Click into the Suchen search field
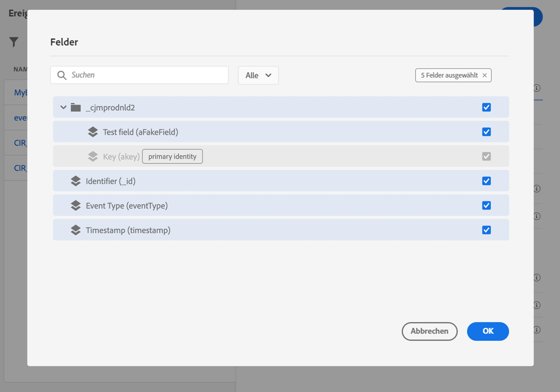Screen dimensions: 560x392 pos(139,75)
